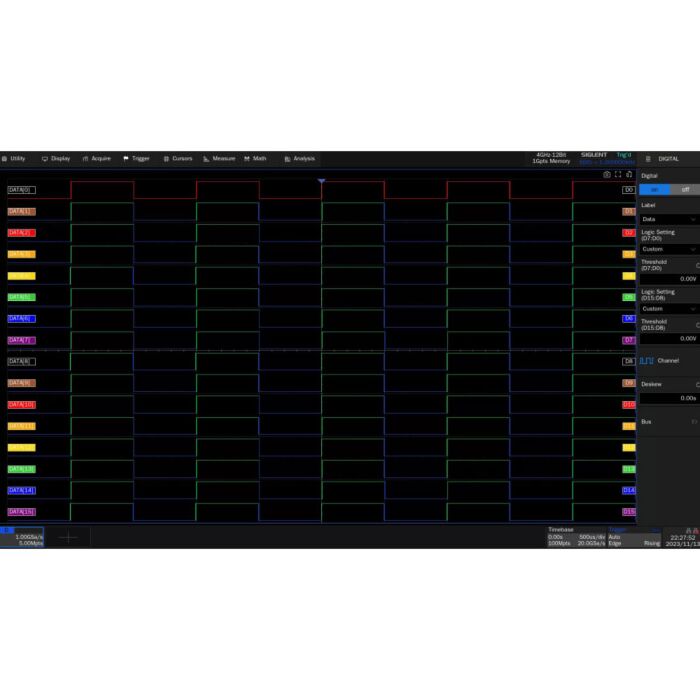Turn Digital channels off

685,189
